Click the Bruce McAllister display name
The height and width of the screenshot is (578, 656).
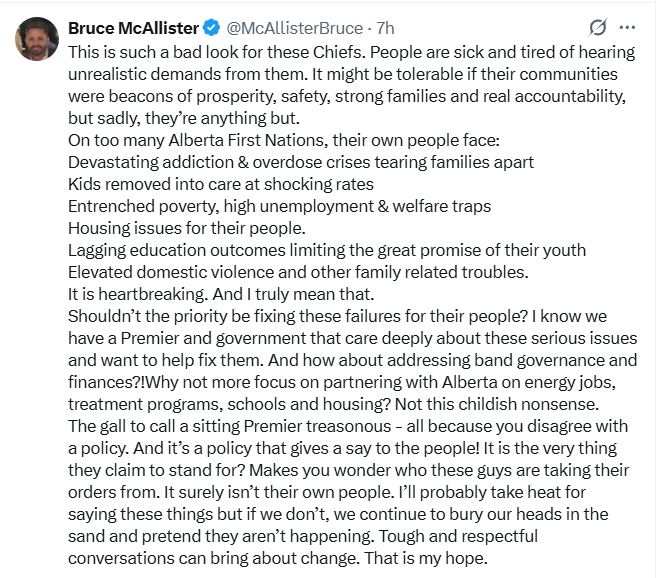[133, 28]
